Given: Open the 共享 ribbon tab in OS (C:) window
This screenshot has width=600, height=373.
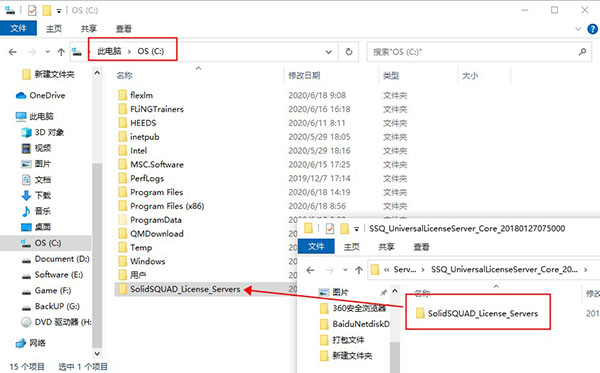Looking at the screenshot, I should coord(89,29).
